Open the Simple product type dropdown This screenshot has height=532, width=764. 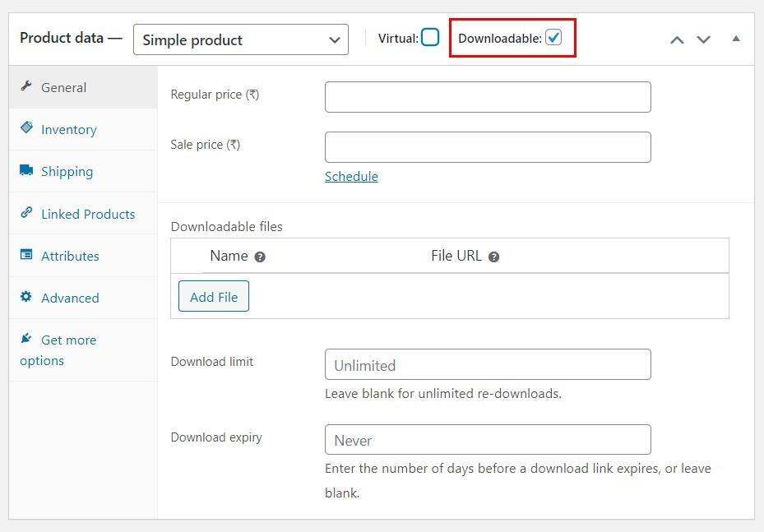[240, 39]
